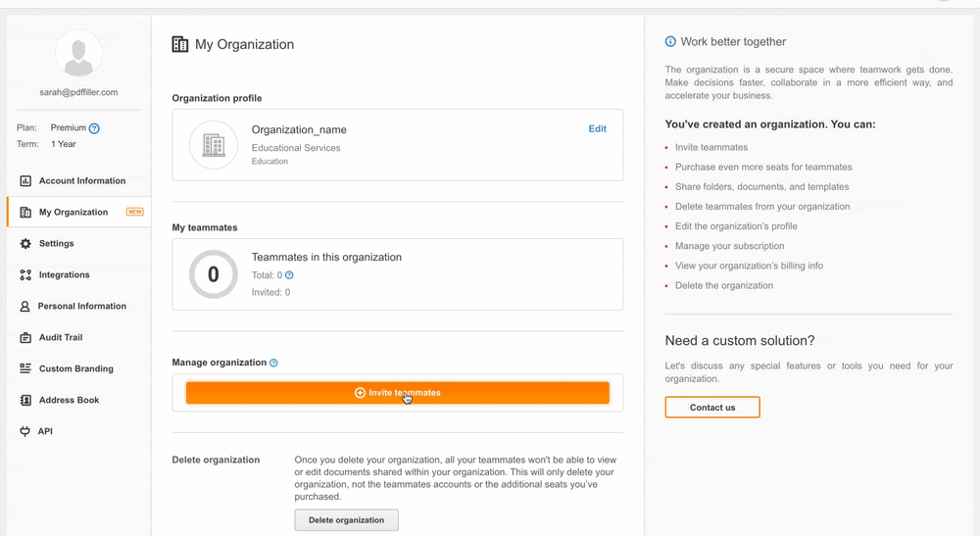Click the organization building logo thumbnail
Screen dimensions: 980x536
pyautogui.click(x=213, y=145)
